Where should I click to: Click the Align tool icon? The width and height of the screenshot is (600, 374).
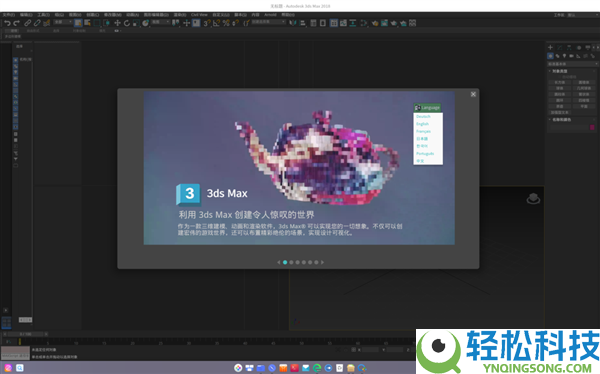(x=303, y=23)
